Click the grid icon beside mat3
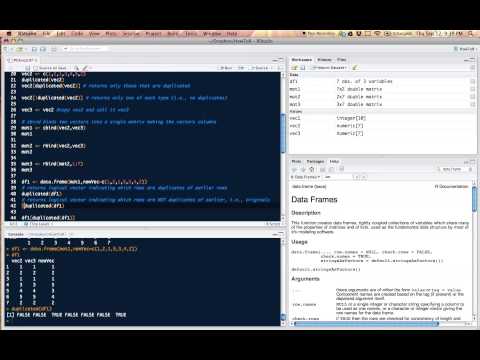480x360 pixels. click(472, 104)
